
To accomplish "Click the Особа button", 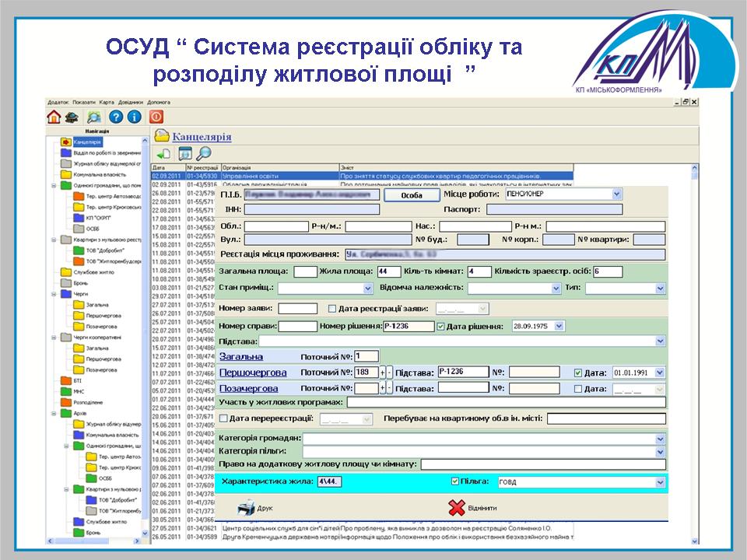I will (x=411, y=195).
